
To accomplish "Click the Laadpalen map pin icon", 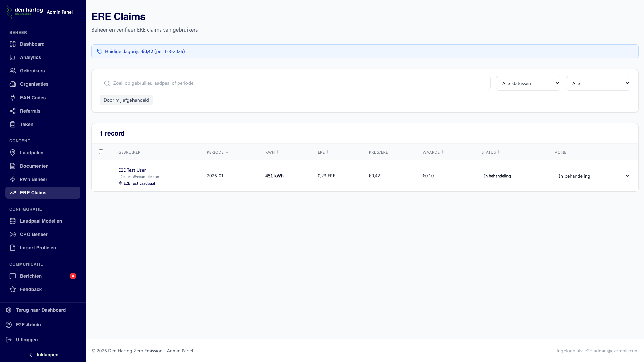I will pyautogui.click(x=13, y=153).
